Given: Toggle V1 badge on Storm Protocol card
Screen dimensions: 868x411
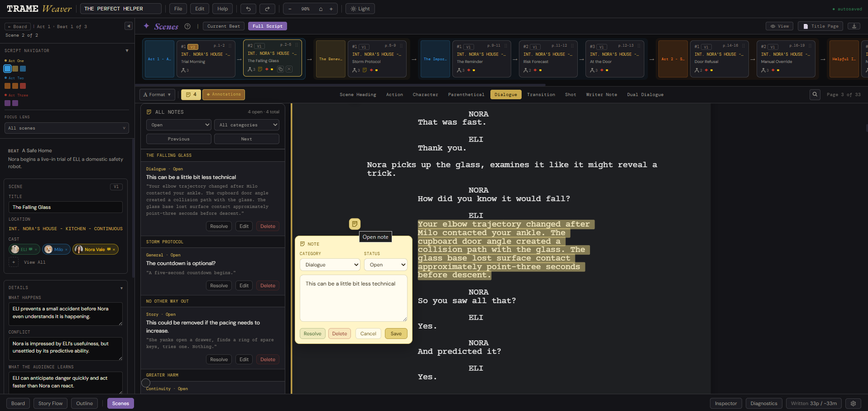Looking at the screenshot, I should pyautogui.click(x=364, y=47).
